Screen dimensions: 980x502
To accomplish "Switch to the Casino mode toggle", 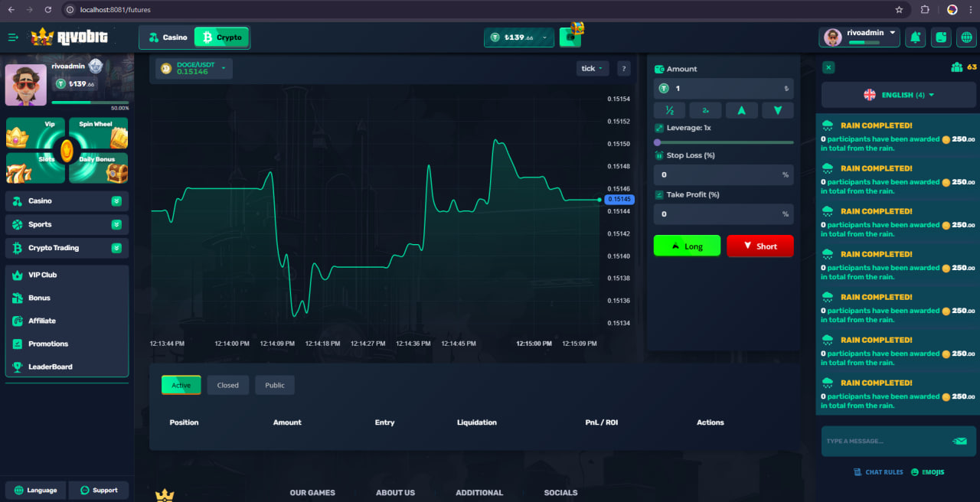I will pos(168,37).
